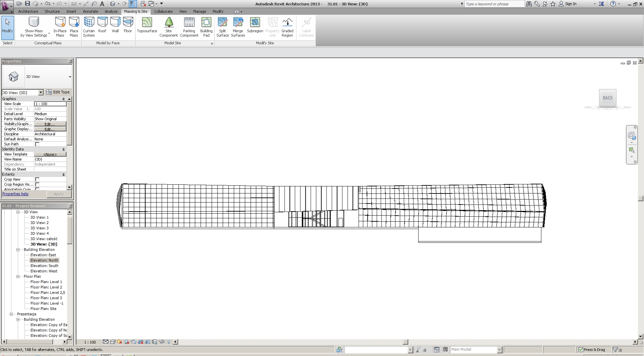Image resolution: width=644 pixels, height=356 pixels.
Task: Click Edit for Visibility/Graphics Overrides
Action: (x=50, y=124)
